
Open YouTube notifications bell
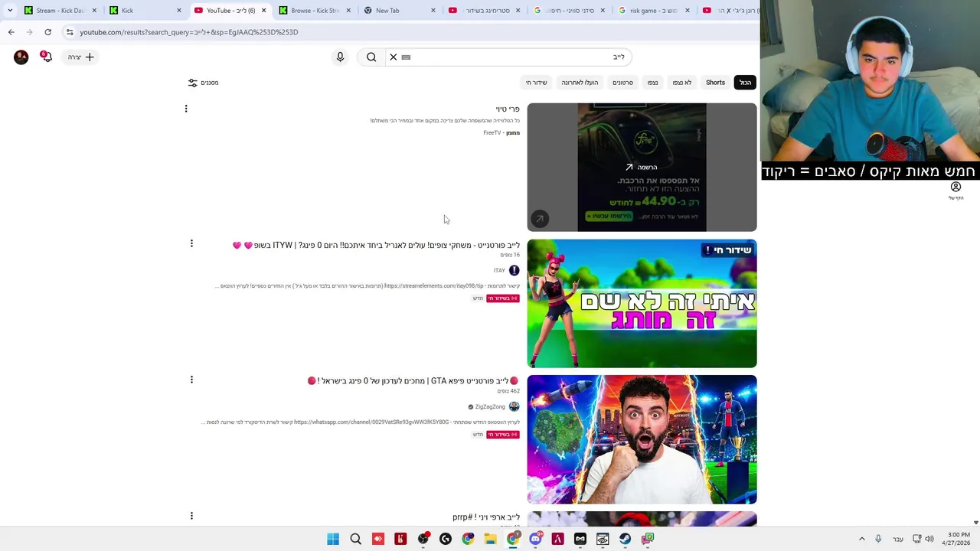[46, 57]
